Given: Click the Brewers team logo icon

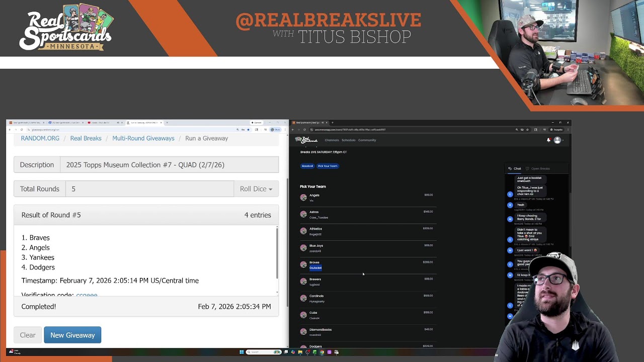Looking at the screenshot, I should coord(303,282).
